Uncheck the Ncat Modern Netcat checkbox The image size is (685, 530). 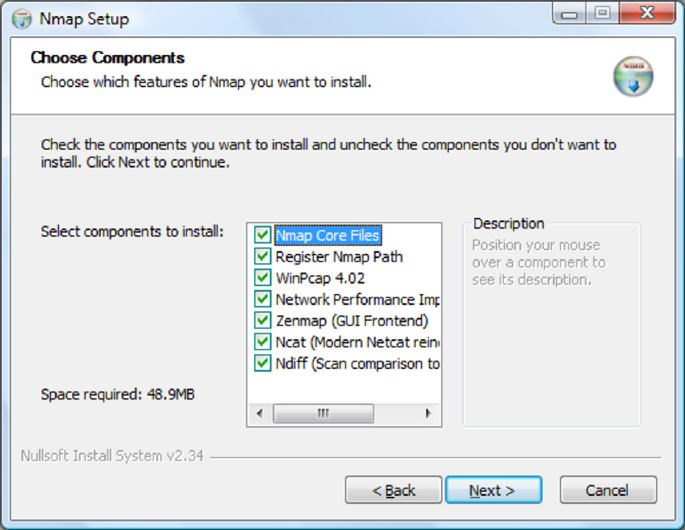point(263,342)
